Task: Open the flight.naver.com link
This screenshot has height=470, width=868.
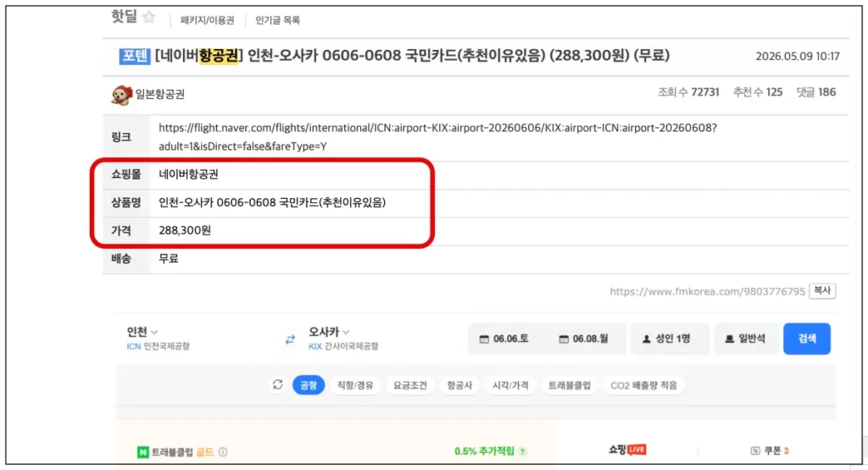Action: tap(437, 136)
